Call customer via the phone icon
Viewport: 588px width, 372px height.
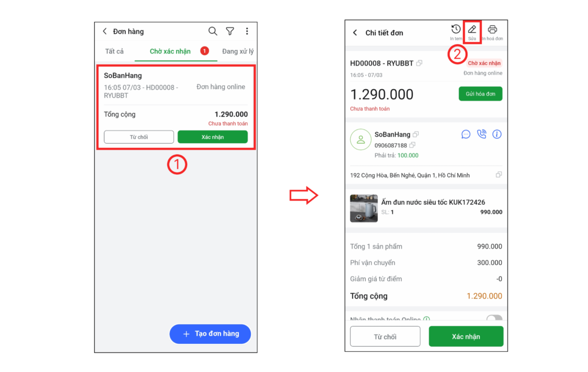tap(482, 134)
